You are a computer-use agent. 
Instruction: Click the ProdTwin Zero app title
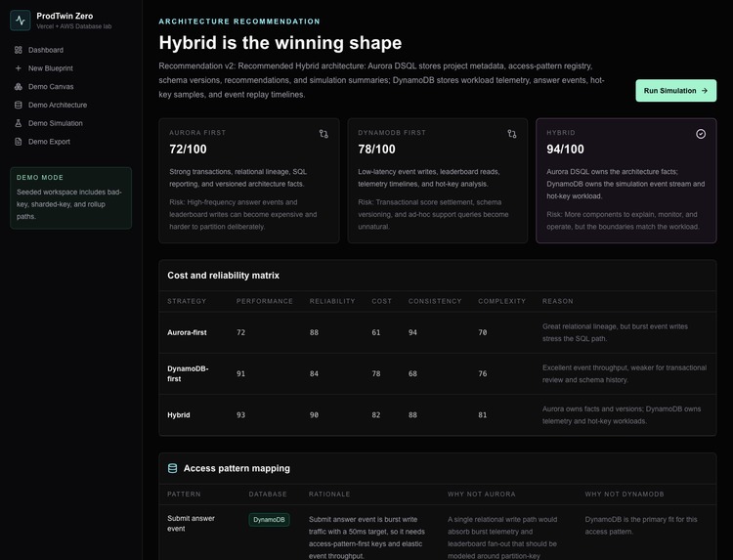point(65,16)
